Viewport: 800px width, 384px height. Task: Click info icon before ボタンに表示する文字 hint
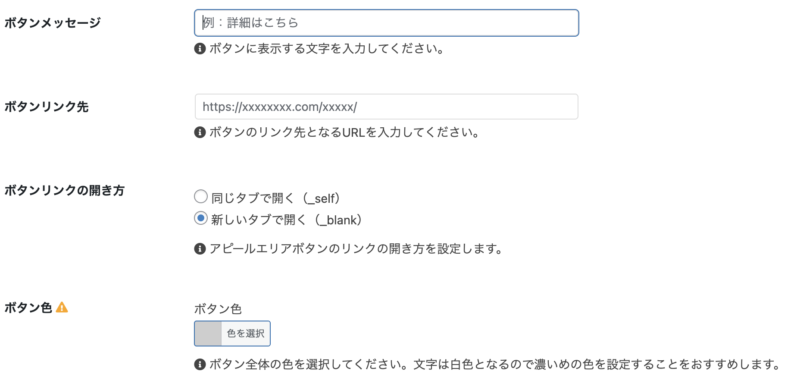[200, 49]
